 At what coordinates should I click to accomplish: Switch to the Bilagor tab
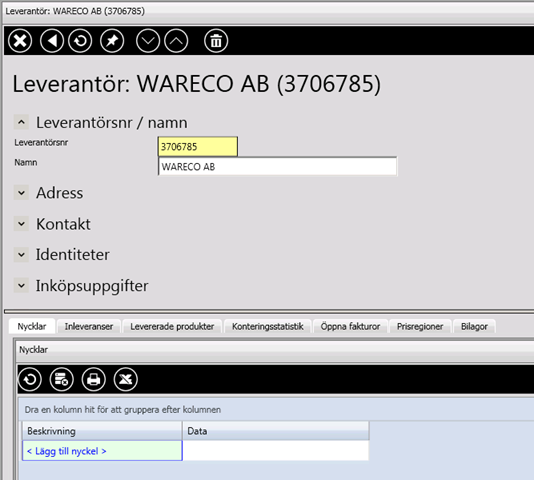[474, 326]
